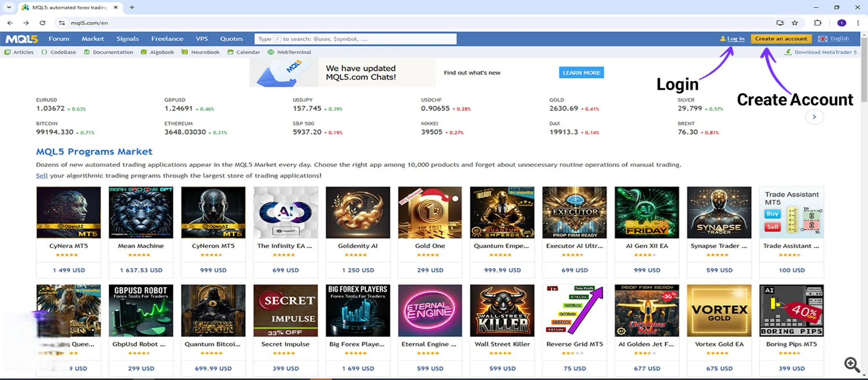Reload the page

tap(42, 23)
